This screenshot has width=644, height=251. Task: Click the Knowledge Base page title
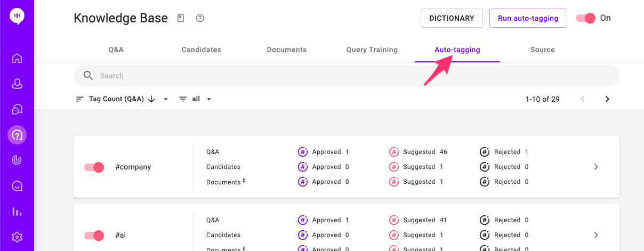coord(120,18)
